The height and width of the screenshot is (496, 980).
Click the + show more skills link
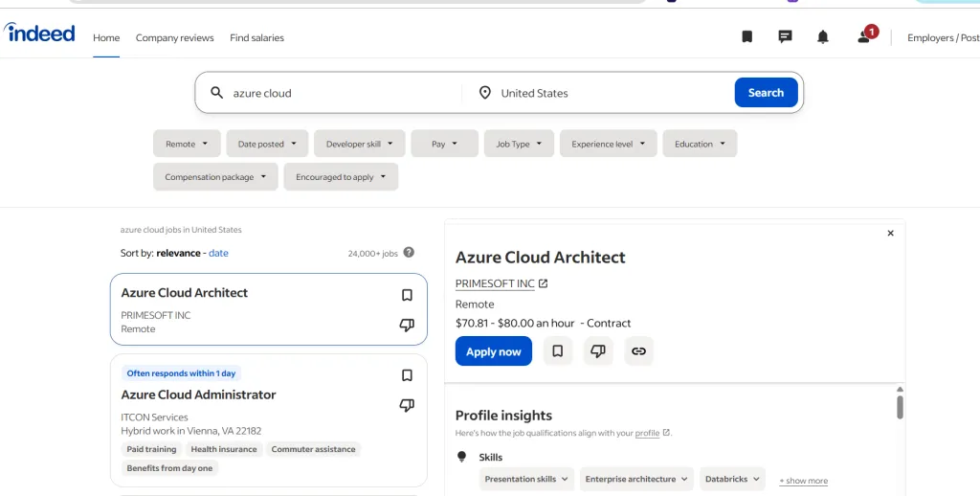(803, 481)
